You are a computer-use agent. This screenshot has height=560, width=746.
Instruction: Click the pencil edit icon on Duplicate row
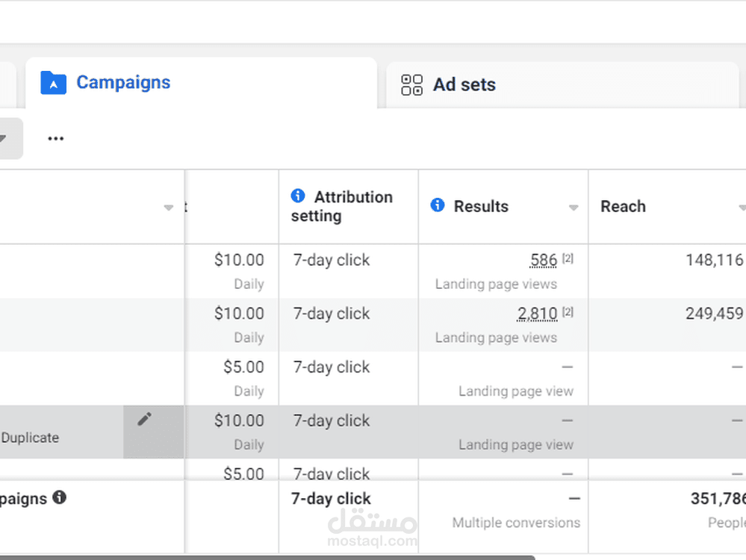(x=144, y=420)
